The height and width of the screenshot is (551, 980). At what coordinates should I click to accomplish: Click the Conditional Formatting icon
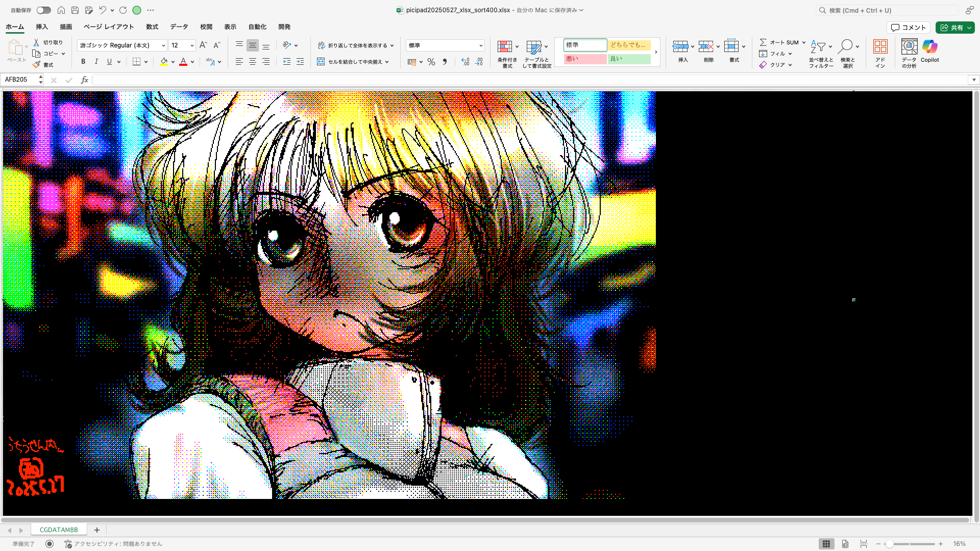[505, 47]
